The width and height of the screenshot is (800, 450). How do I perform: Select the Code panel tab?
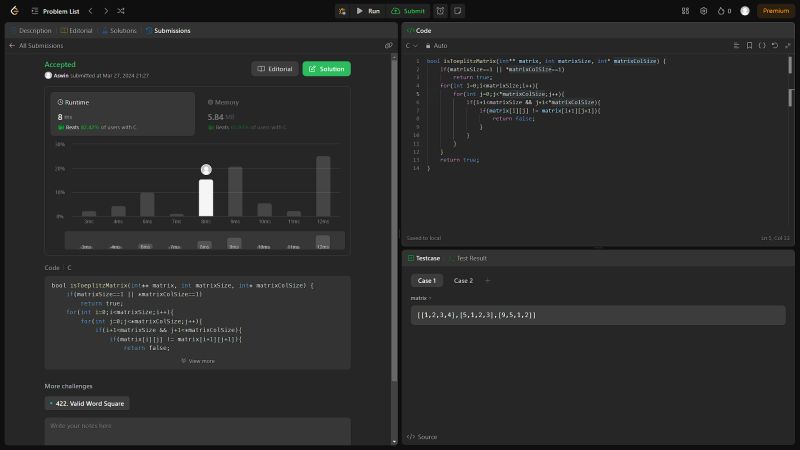coord(419,31)
